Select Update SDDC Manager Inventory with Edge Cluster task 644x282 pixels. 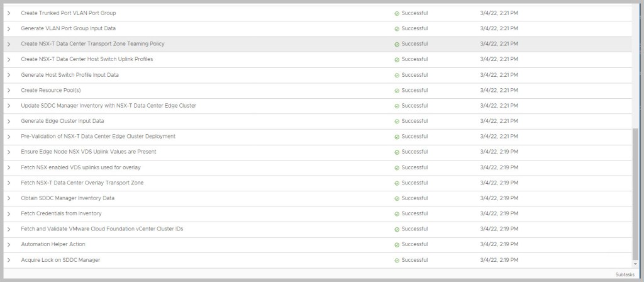tap(108, 106)
